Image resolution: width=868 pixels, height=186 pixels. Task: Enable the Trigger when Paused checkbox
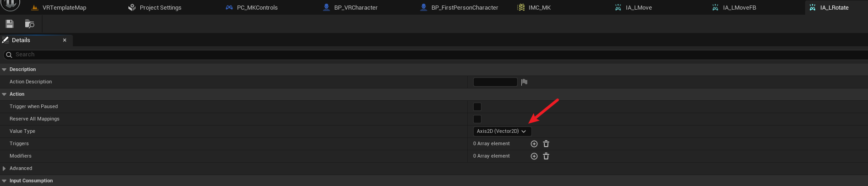(x=477, y=107)
